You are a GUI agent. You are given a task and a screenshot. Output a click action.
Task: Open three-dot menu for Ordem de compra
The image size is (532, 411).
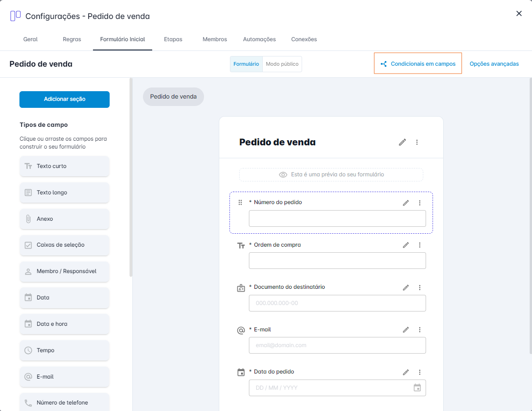[x=420, y=245]
